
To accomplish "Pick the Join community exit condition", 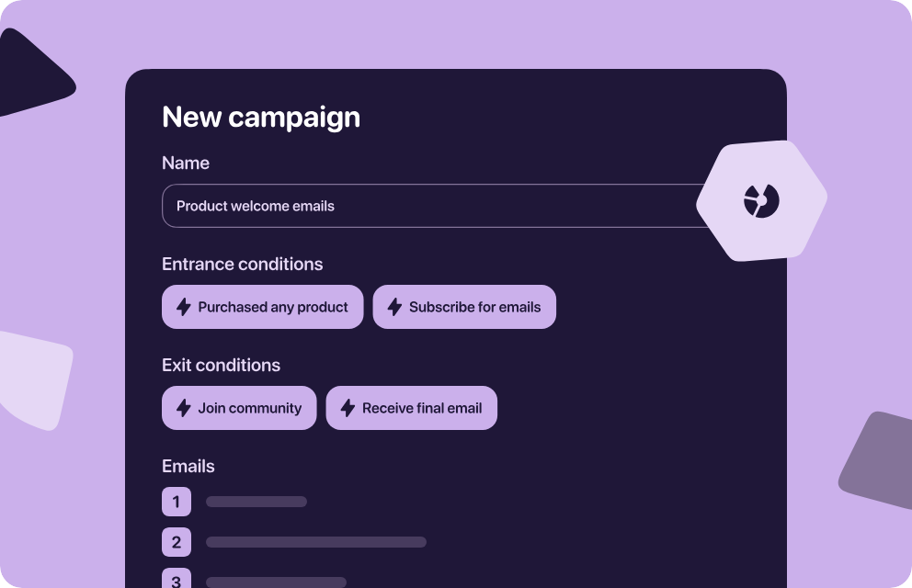I will point(239,408).
